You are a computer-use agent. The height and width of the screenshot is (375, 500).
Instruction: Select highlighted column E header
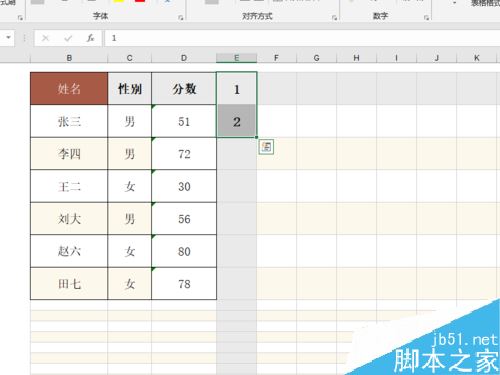(237, 58)
